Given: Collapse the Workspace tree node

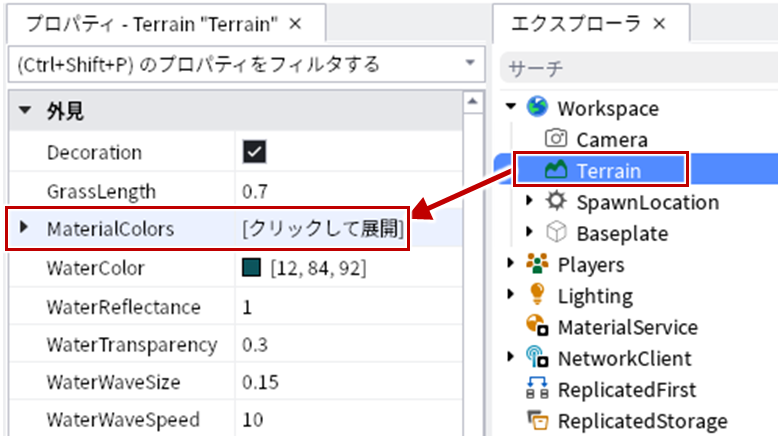Looking at the screenshot, I should [x=511, y=106].
